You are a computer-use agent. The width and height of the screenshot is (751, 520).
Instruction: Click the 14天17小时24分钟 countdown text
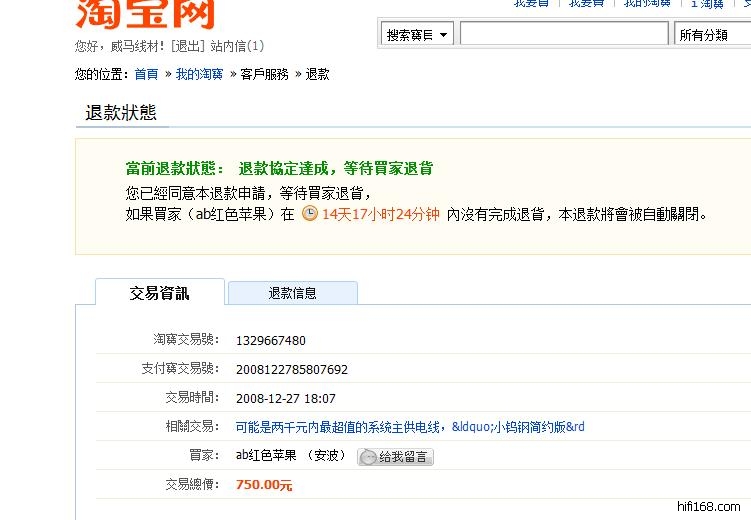pos(380,214)
